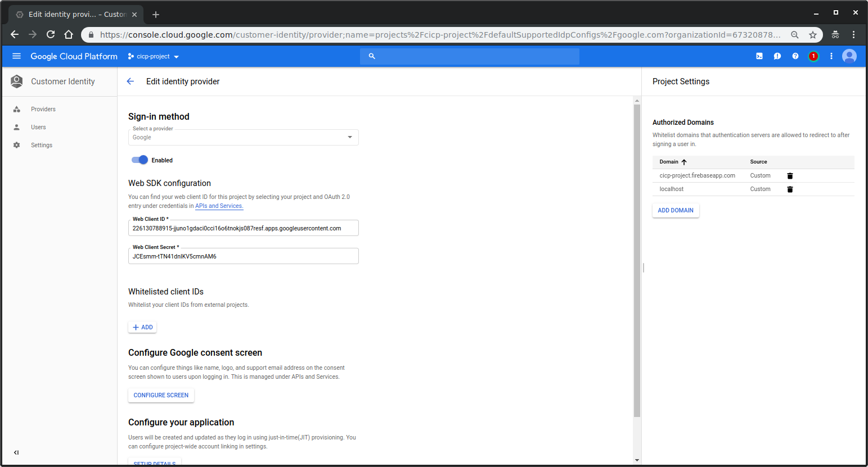Image resolution: width=868 pixels, height=467 pixels.
Task: Go to Settings in the sidebar
Action: (42, 145)
